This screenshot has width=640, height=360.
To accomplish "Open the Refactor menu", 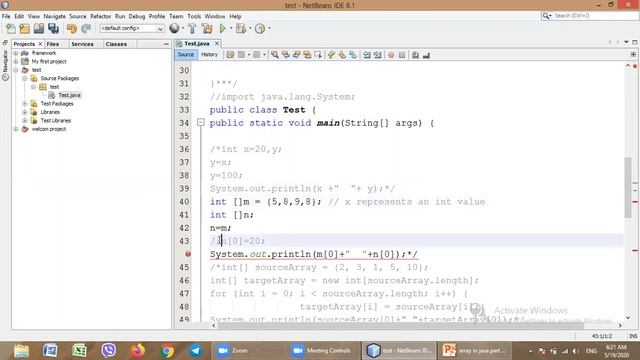I will coord(100,16).
